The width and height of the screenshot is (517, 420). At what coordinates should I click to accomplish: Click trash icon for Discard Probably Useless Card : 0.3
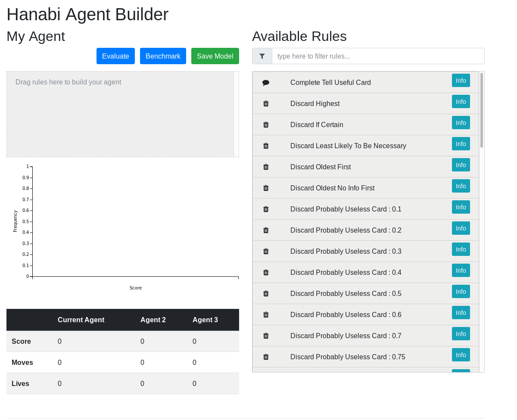(x=266, y=251)
